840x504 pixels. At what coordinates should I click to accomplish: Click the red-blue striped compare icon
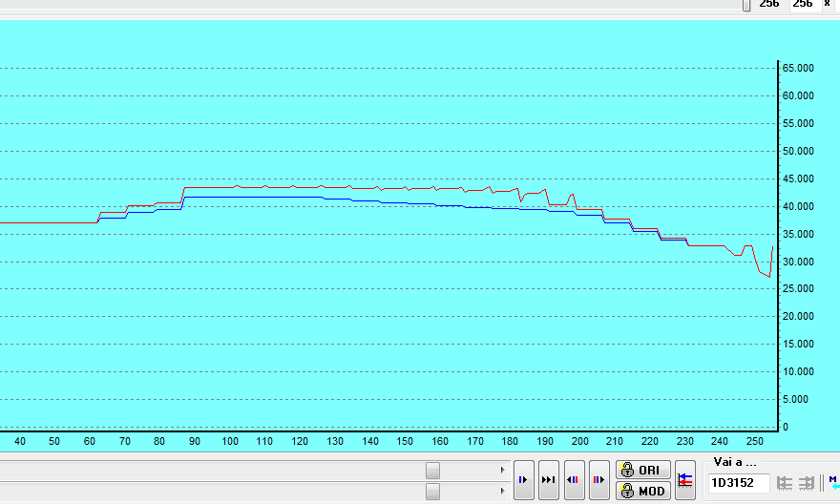(684, 480)
